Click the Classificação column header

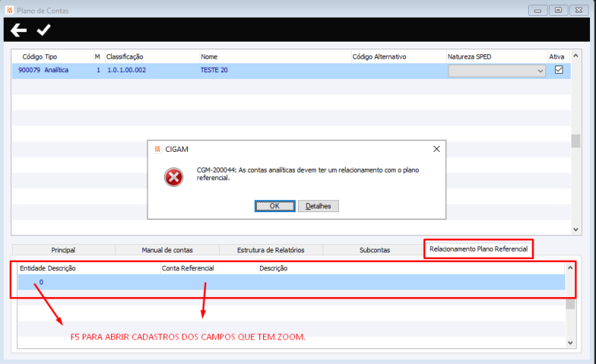124,57
